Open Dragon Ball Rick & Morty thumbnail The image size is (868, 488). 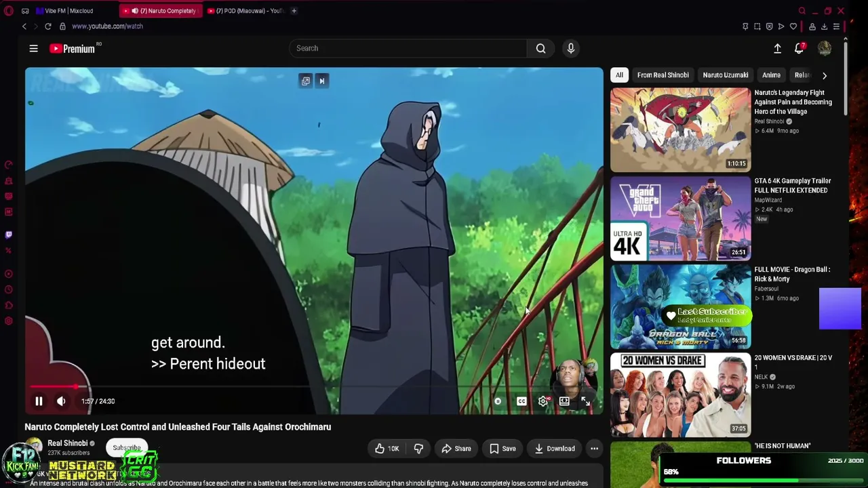point(681,306)
